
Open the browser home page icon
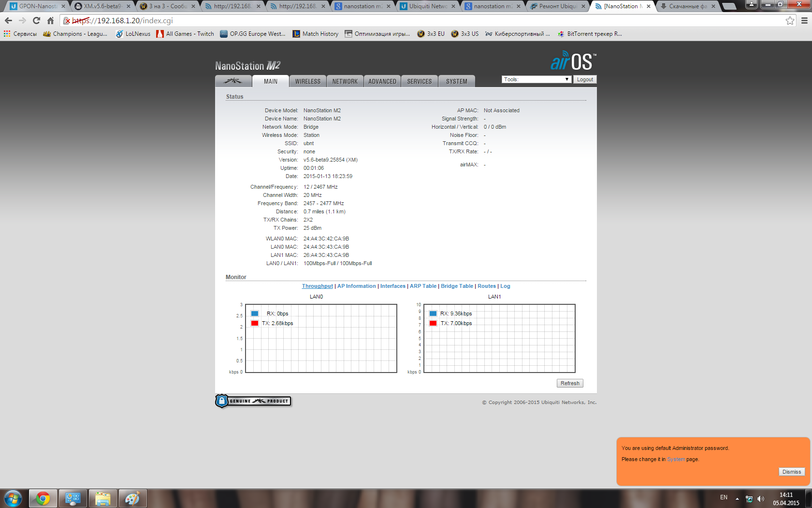pyautogui.click(x=50, y=20)
